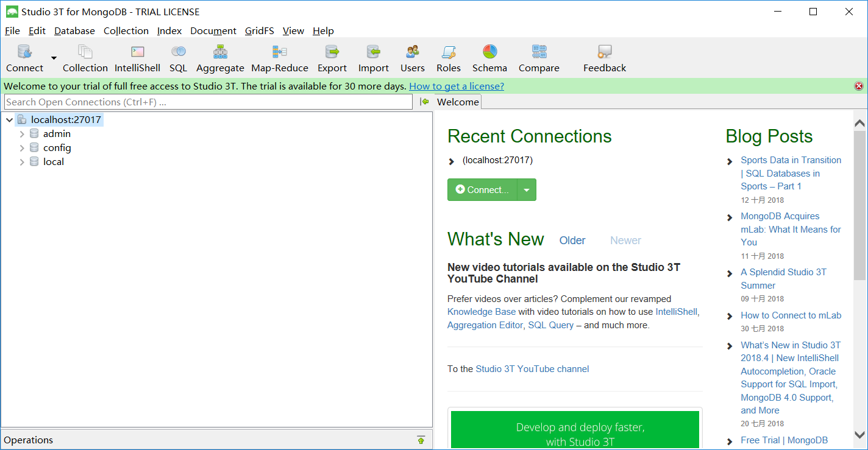The height and width of the screenshot is (450, 868).
Task: Select the admin database tree row
Action: click(57, 133)
